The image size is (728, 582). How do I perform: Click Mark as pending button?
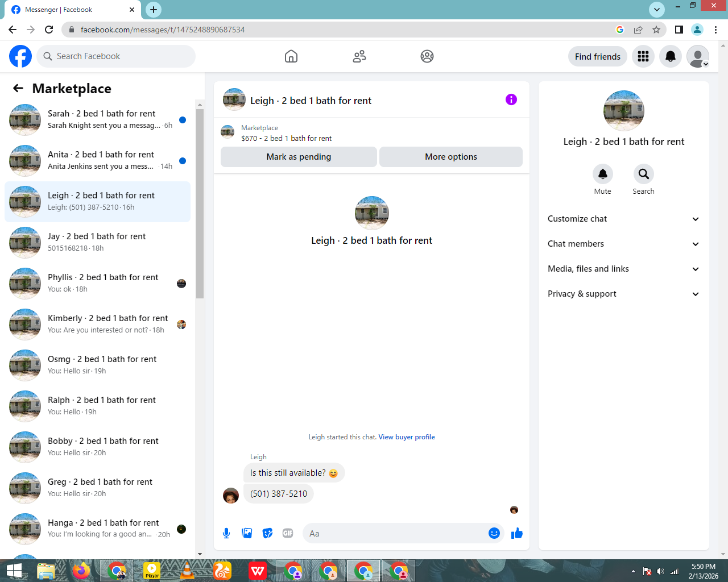(x=299, y=157)
